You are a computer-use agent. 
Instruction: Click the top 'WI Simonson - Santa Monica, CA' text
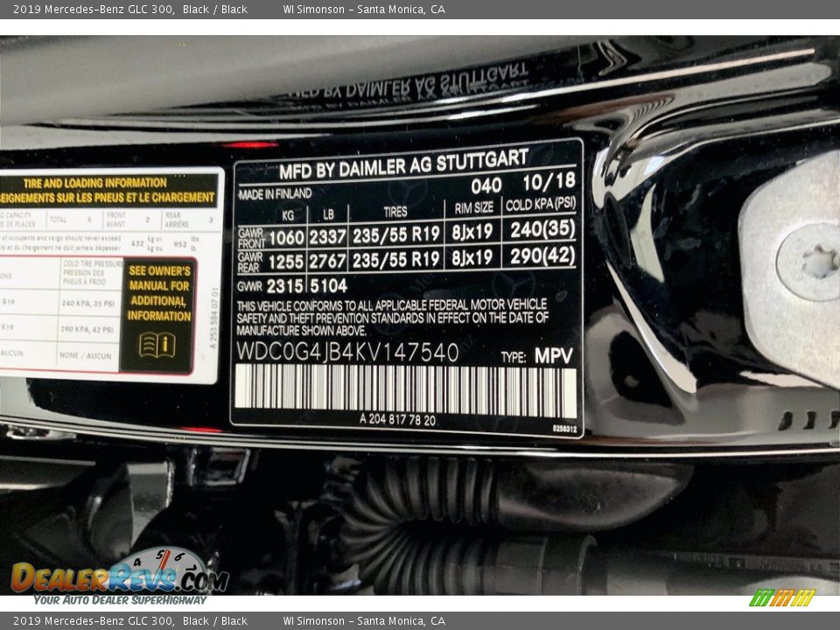coord(364,10)
